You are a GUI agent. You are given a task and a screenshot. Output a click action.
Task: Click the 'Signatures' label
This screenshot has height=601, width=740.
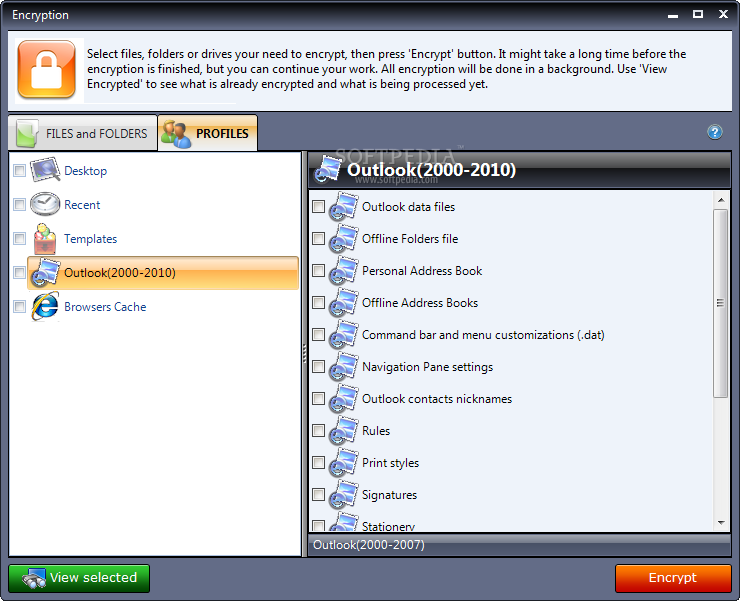(x=389, y=495)
